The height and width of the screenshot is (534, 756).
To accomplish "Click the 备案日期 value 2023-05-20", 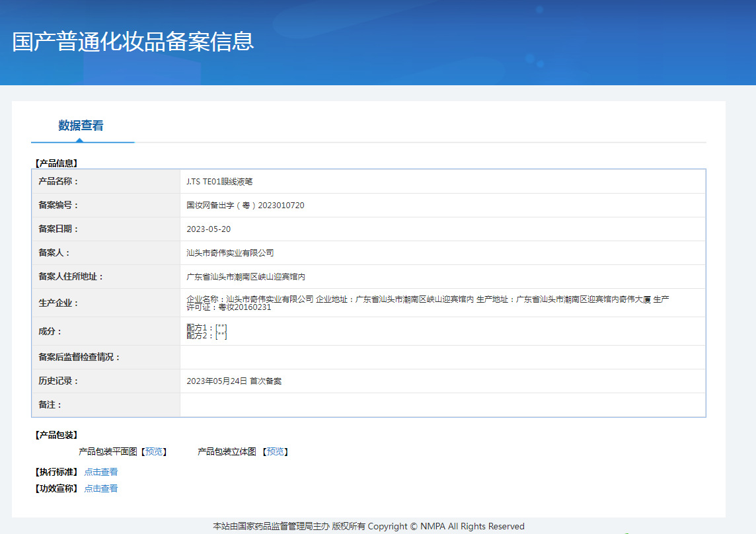I will (x=209, y=229).
